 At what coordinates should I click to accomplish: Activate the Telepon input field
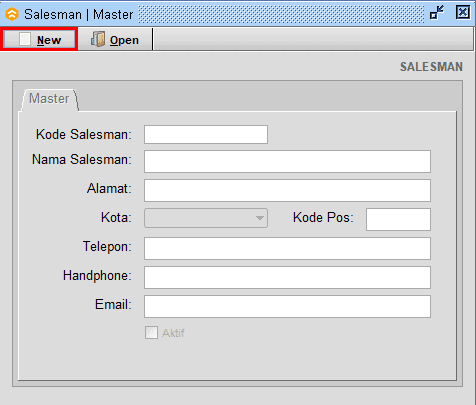click(287, 248)
